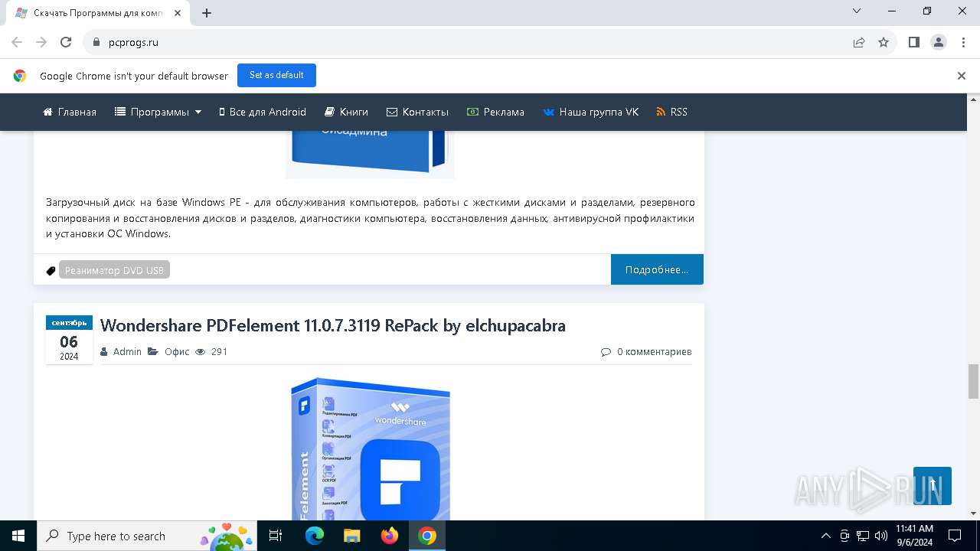Click the forward navigation arrow

(41, 42)
